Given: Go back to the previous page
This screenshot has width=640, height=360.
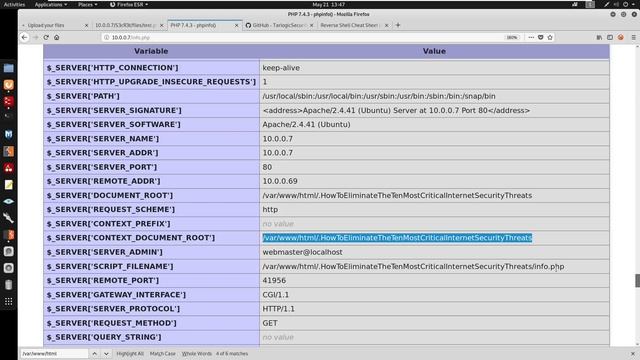Looking at the screenshot, I should click(24, 37).
